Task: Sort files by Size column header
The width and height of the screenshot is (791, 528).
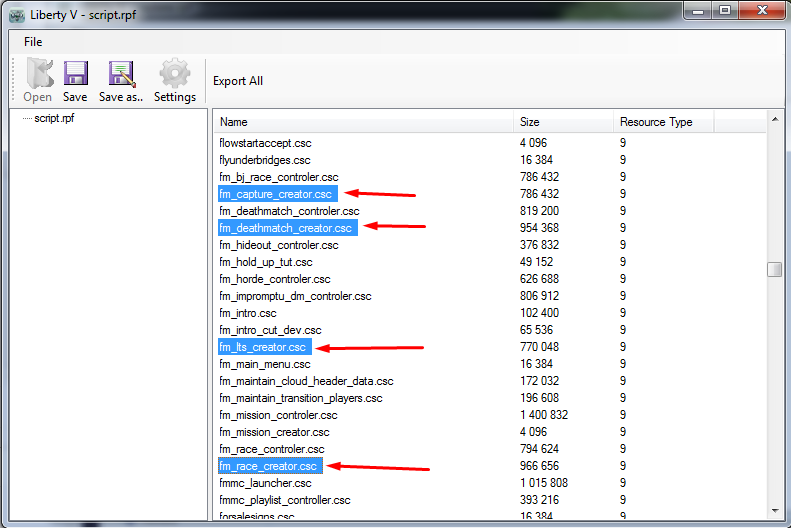Action: point(563,122)
